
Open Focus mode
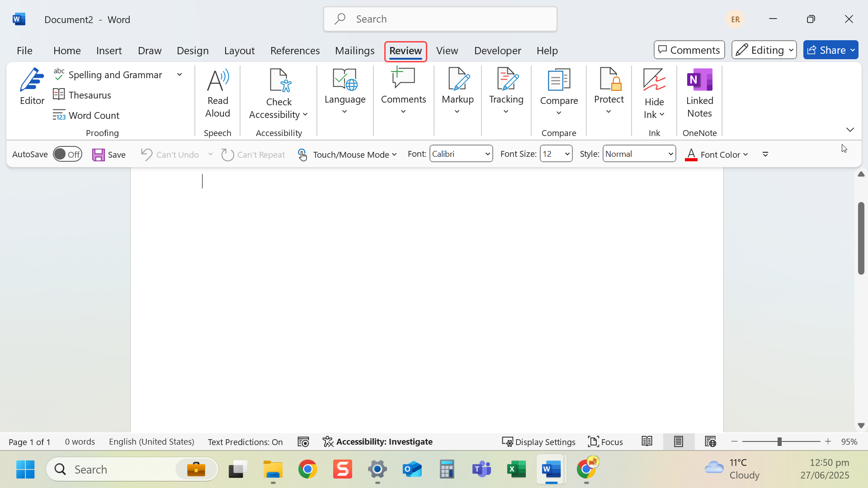[x=605, y=441]
